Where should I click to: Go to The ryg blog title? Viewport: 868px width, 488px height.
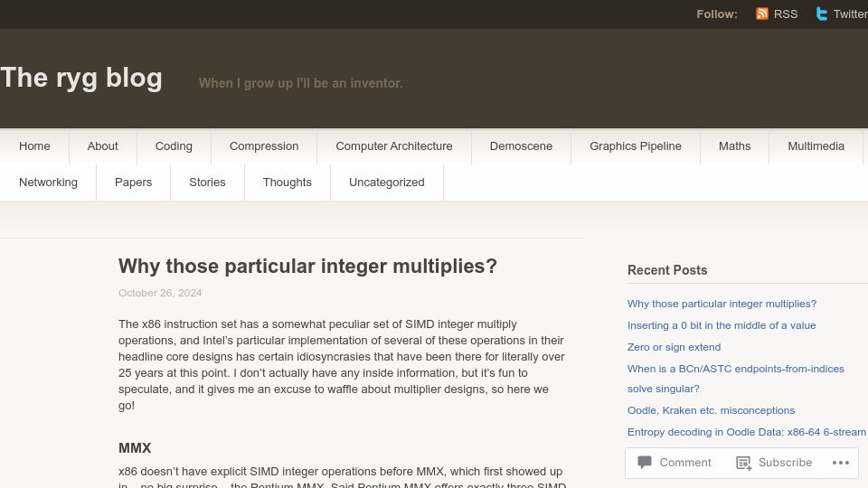point(81,78)
